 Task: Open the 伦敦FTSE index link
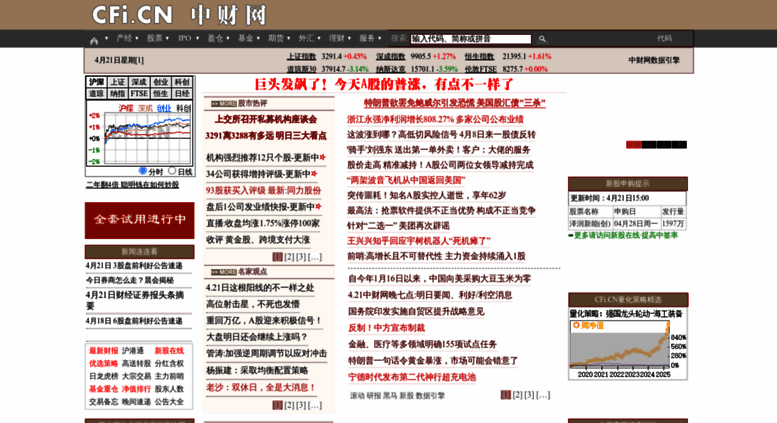pos(480,69)
